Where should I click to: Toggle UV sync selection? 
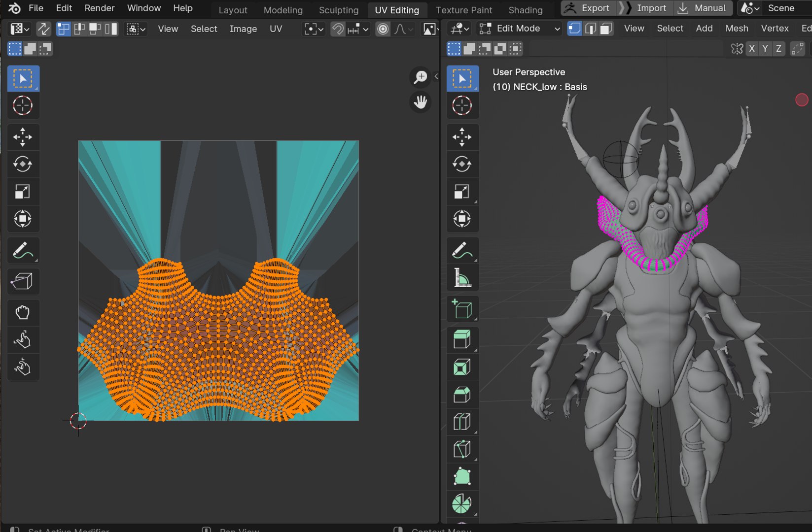[43, 29]
